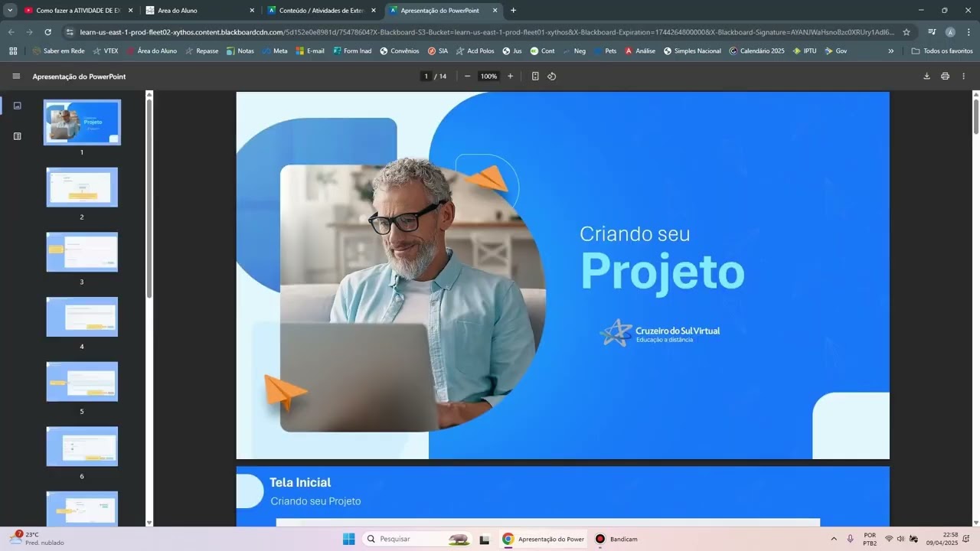Viewport: 980px width, 551px height.
Task: Select page 3 thumbnail
Action: (x=82, y=252)
